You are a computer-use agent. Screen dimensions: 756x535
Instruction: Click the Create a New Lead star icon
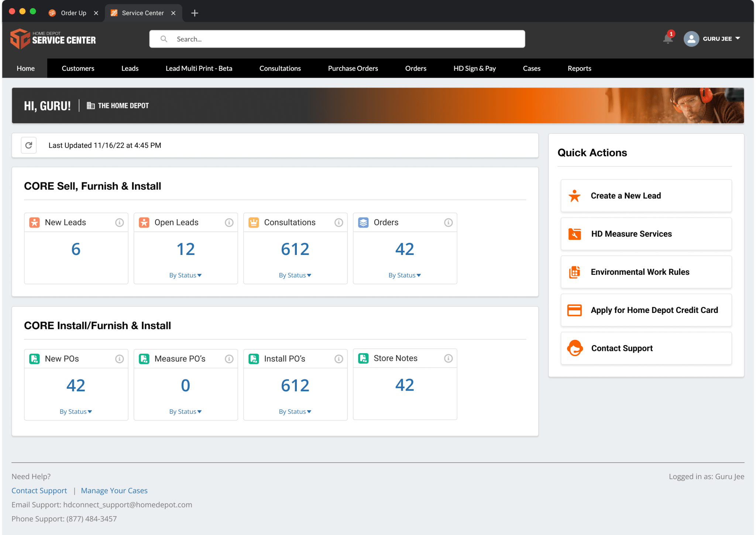(x=574, y=196)
